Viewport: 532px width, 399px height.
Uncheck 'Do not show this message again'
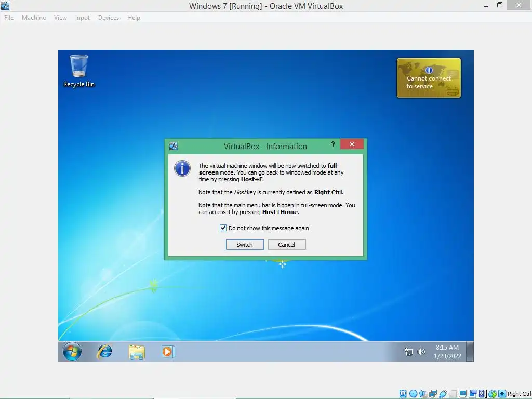223,228
